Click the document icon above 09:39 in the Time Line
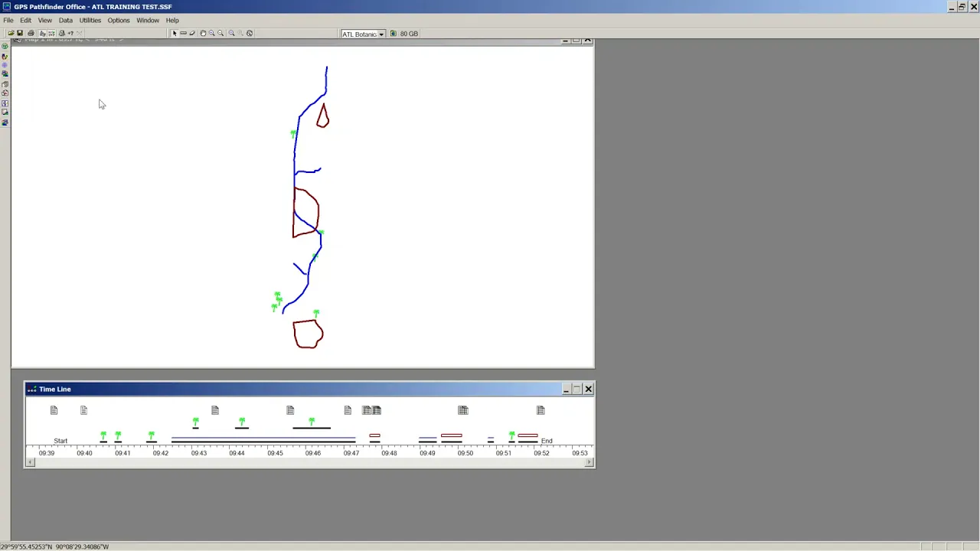Screen dimensions: 980x551 54,410
